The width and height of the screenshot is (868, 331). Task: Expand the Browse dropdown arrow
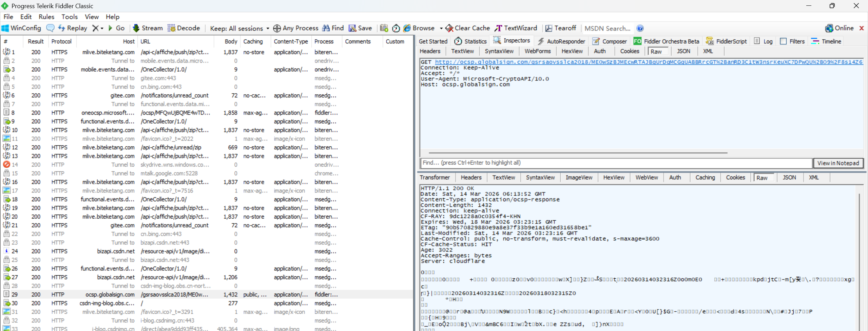click(x=441, y=28)
